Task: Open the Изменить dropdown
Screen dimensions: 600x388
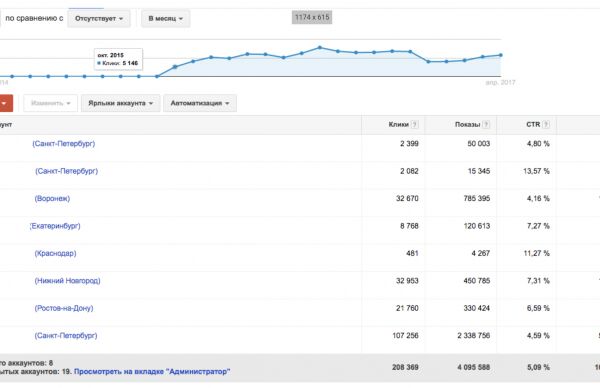Action: click(x=51, y=103)
